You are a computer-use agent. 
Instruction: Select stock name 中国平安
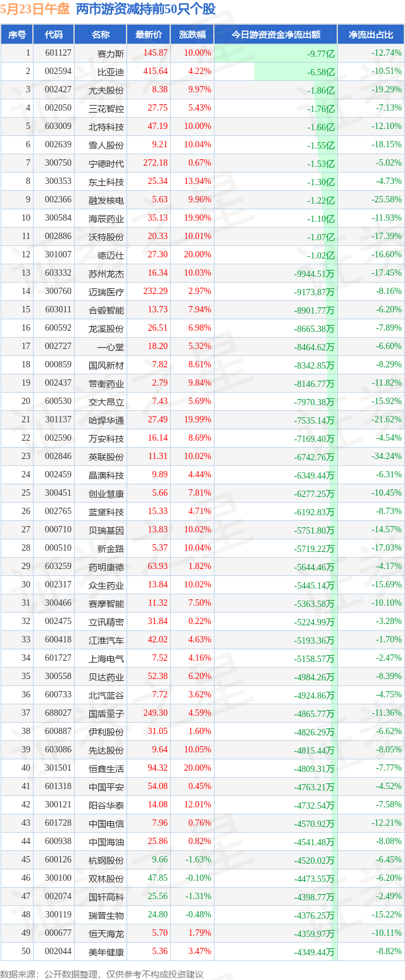click(x=106, y=787)
